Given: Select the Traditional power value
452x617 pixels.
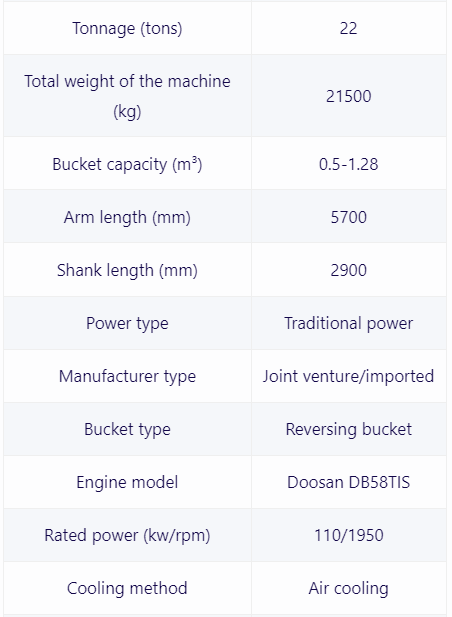Looking at the screenshot, I should click(349, 323).
